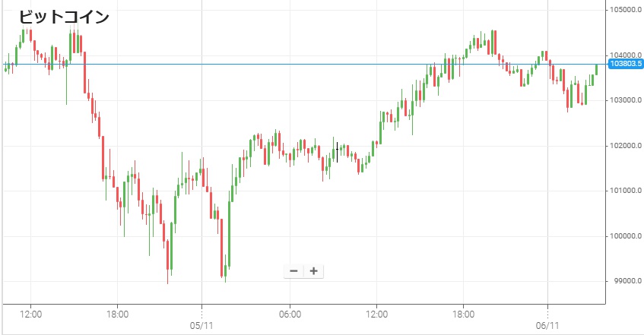The height and width of the screenshot is (335, 644).
Task: Click the 06:00 time axis label
Action: [290, 313]
